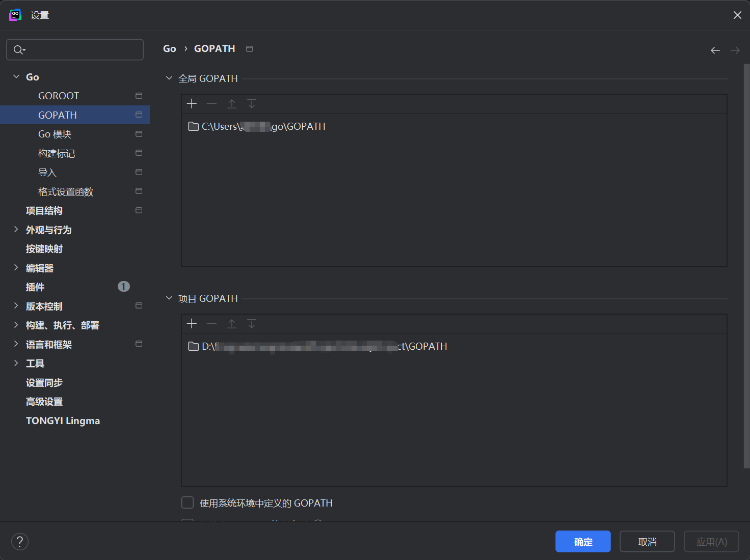Screen dimensions: 750x560
Task: Click the 取消 button
Action: (647, 542)
